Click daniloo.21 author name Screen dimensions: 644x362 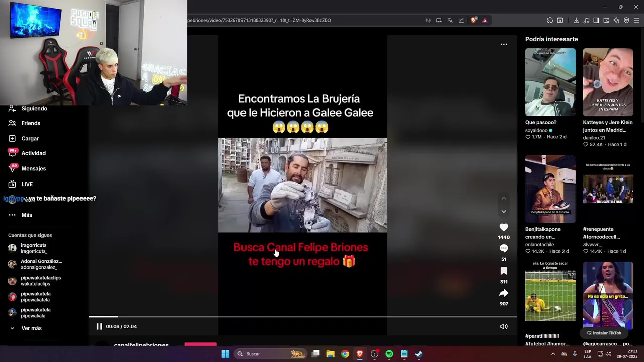point(594,138)
